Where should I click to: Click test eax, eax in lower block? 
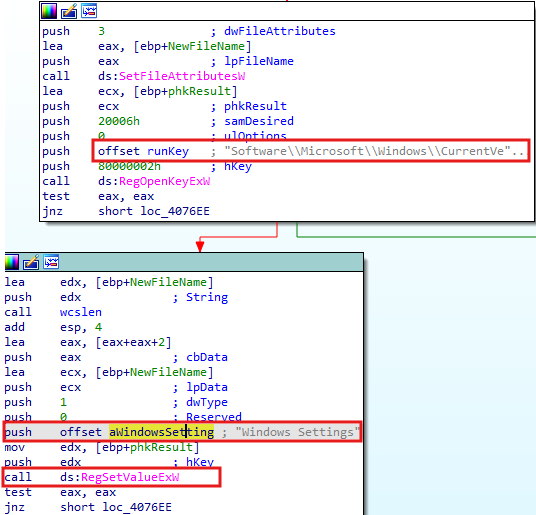(x=60, y=492)
